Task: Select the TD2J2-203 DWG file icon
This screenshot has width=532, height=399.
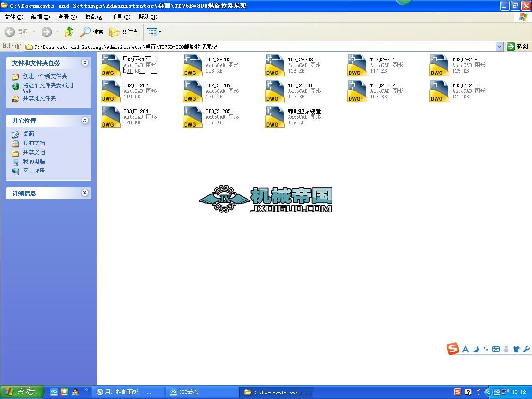Action: (275, 65)
